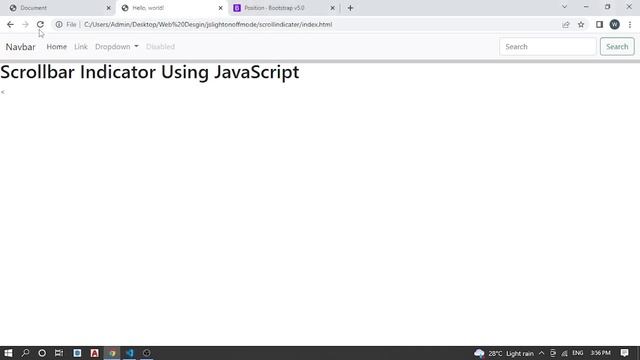Open the network icon in system tray
Screen dimensions: 640x360
(564, 353)
